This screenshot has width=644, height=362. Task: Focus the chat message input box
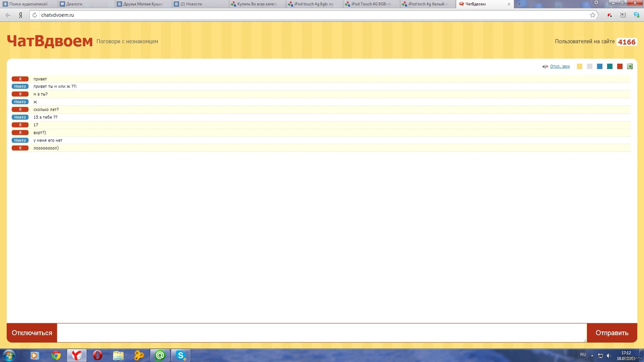(x=322, y=333)
